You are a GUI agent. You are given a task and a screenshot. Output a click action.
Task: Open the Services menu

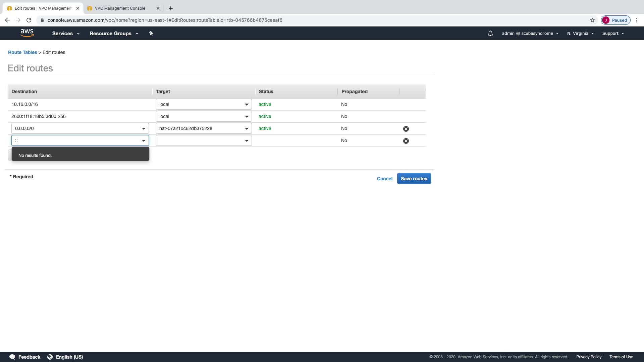(x=66, y=34)
